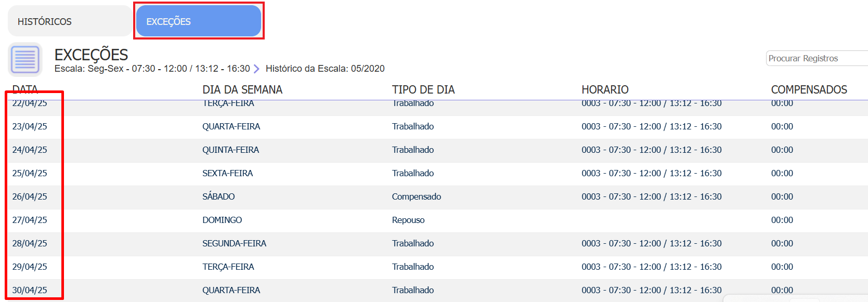This screenshot has height=302, width=868.
Task: Click SEGUNDA-FEIRA in the 28/04/25 row
Action: 234,243
